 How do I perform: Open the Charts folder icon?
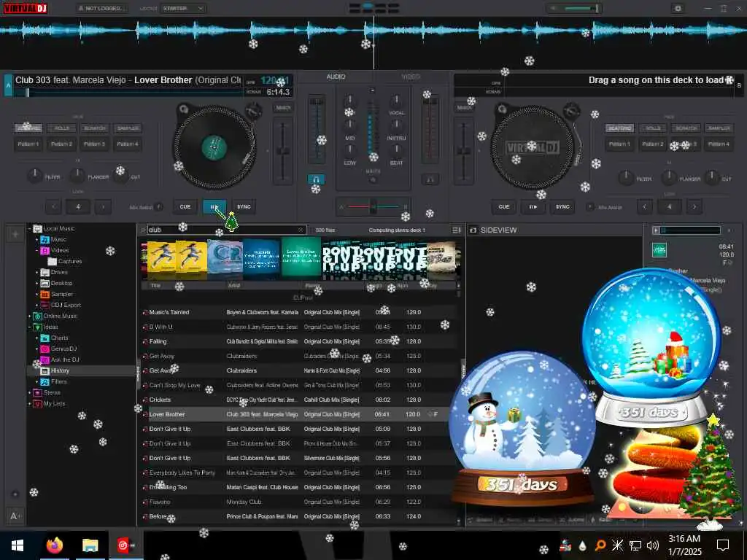coord(44,338)
